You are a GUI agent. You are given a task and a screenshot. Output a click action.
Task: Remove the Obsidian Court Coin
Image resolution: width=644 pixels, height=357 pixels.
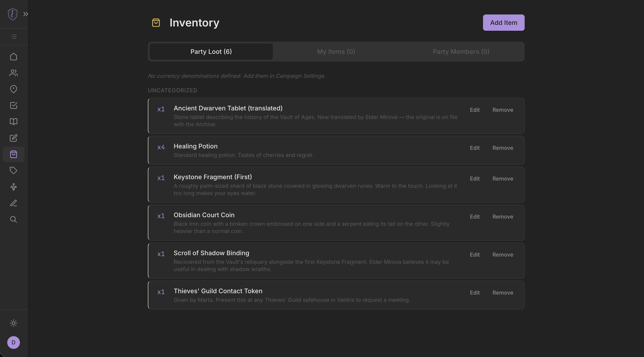(x=502, y=217)
